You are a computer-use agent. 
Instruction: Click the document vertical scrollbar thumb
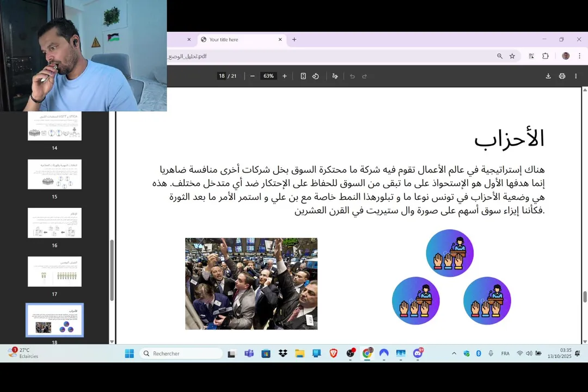585,296
